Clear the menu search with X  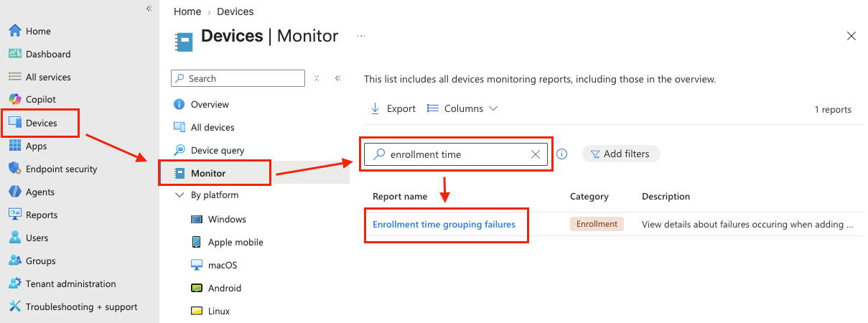click(317, 78)
